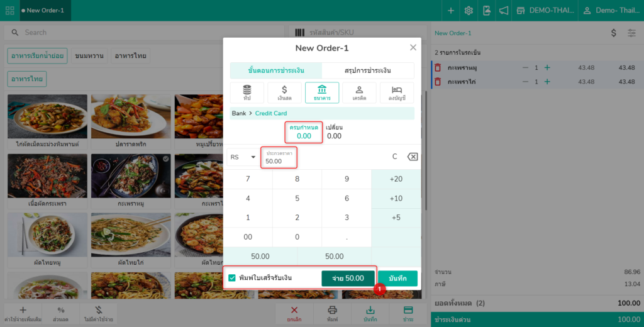Decrease กะเพราหมู quantity with minus
This screenshot has width=644, height=327.
(525, 68)
